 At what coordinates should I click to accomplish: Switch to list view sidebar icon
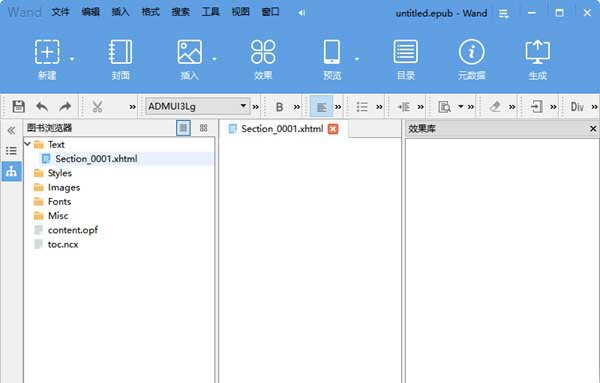click(x=11, y=151)
